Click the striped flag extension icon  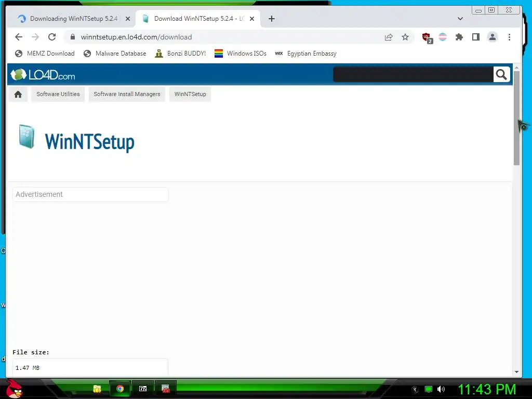pyautogui.click(x=443, y=37)
